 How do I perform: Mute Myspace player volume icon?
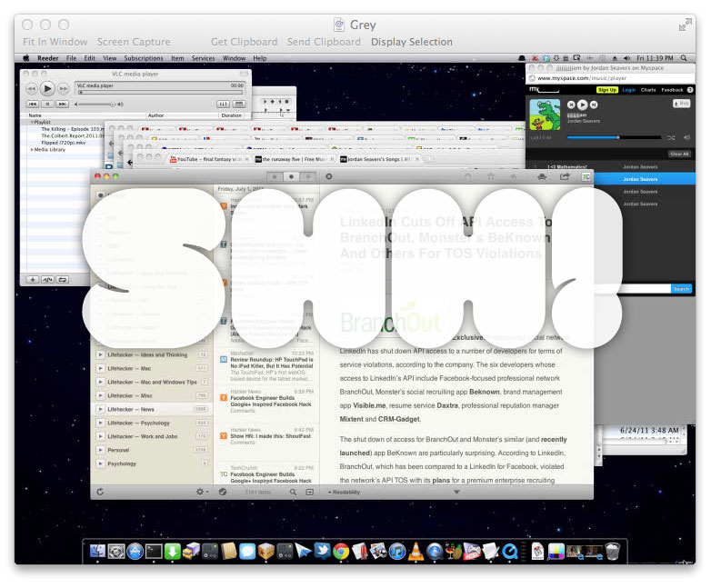click(686, 137)
